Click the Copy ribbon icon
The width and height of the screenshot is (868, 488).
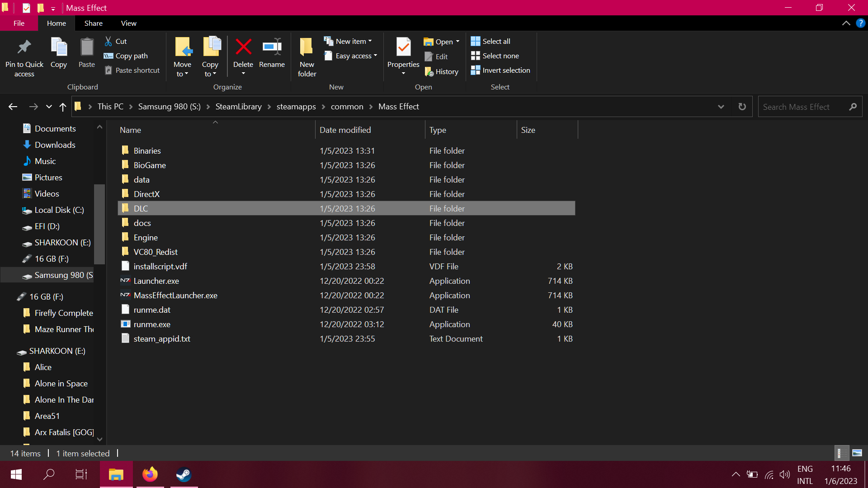tap(59, 47)
